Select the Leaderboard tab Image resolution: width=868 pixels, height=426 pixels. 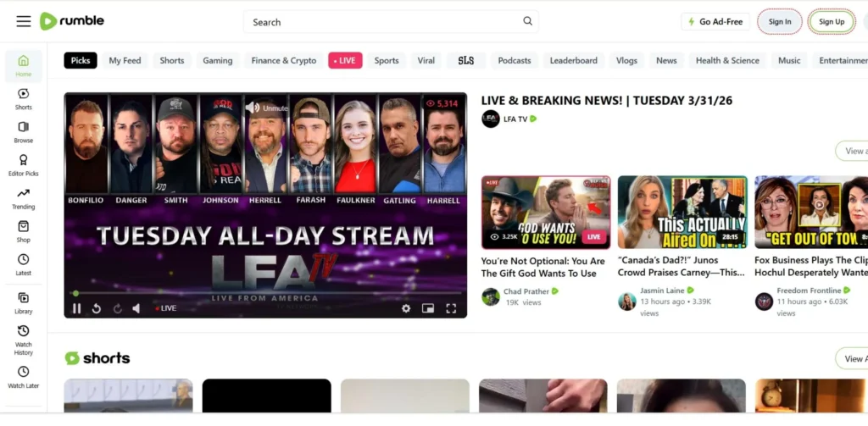click(574, 60)
